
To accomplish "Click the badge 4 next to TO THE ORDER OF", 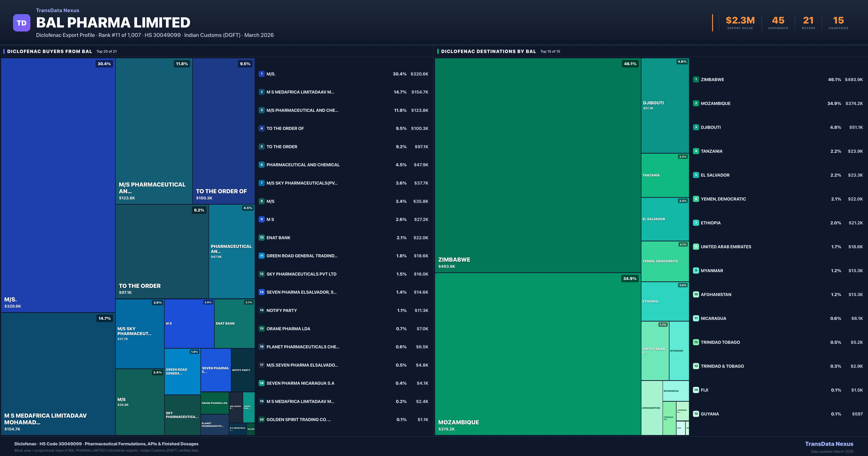I will pyautogui.click(x=261, y=128).
